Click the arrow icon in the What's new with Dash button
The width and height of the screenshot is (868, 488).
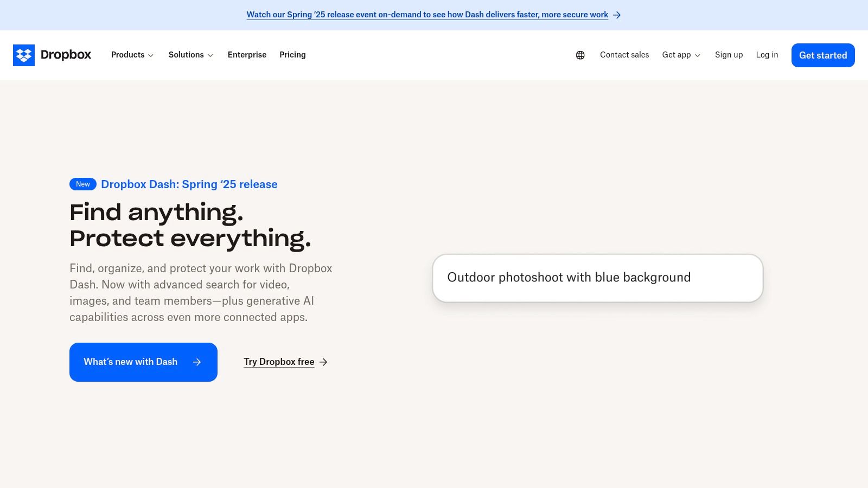pos(197,362)
